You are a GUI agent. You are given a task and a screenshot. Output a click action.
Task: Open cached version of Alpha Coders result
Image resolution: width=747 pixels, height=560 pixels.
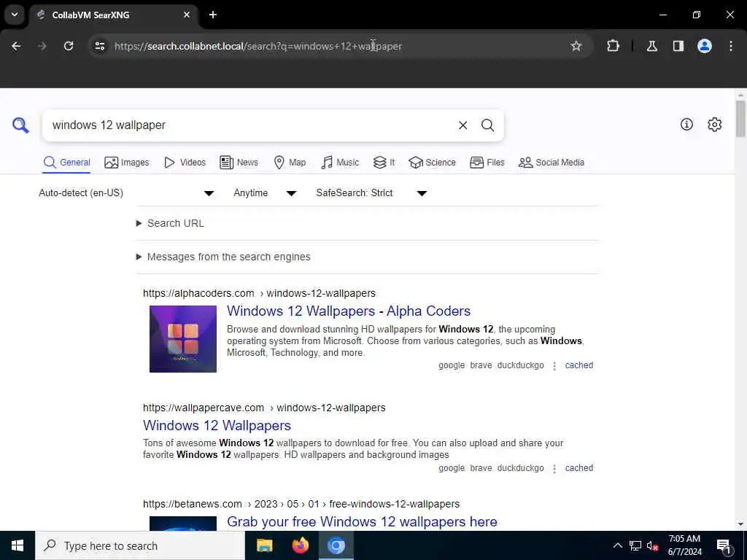(578, 365)
